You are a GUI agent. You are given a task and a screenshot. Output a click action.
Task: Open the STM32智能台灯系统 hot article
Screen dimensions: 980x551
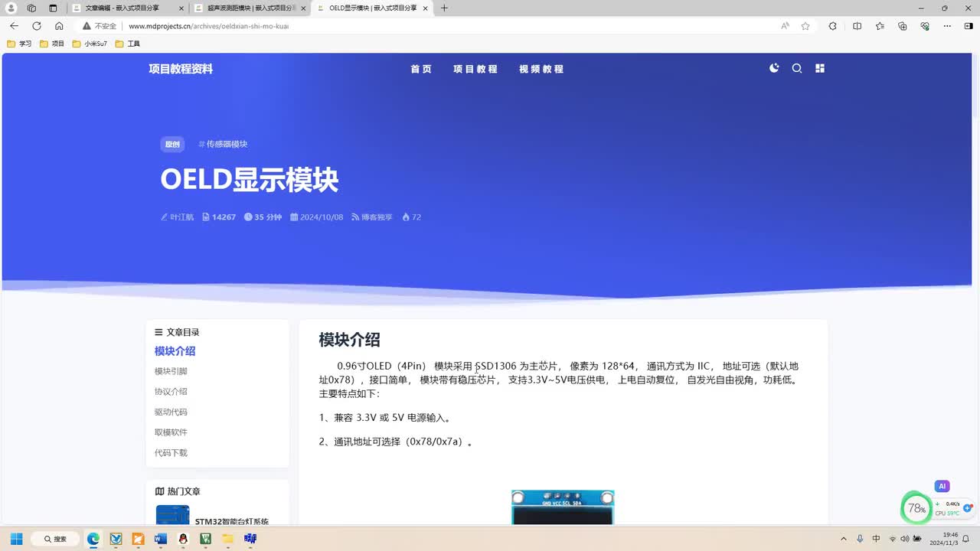[x=232, y=521]
